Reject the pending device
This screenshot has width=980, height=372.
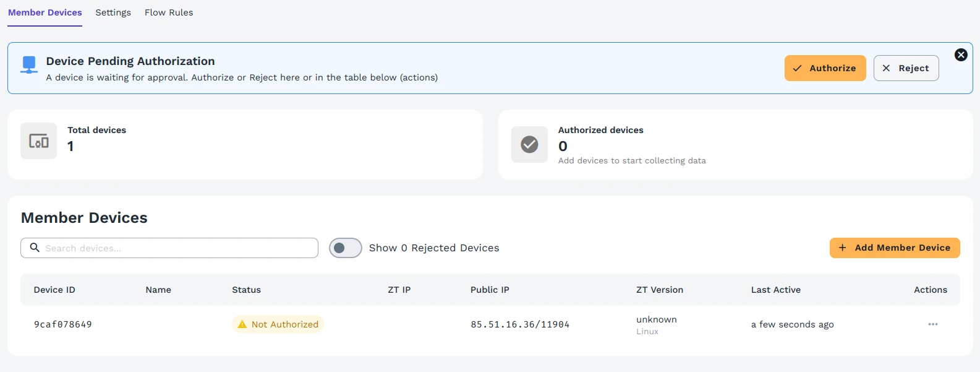[906, 68]
